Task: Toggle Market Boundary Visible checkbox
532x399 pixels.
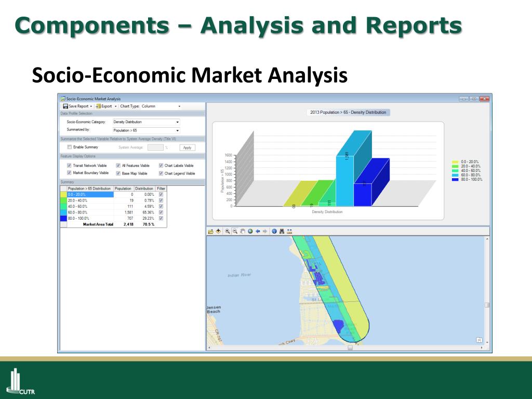Action: pos(69,173)
